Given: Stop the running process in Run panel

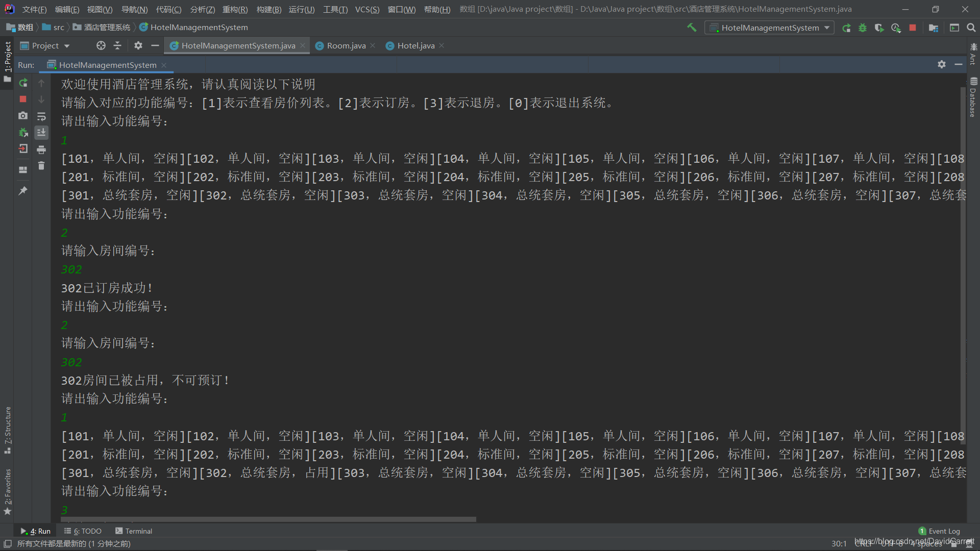Looking at the screenshot, I should tap(23, 99).
